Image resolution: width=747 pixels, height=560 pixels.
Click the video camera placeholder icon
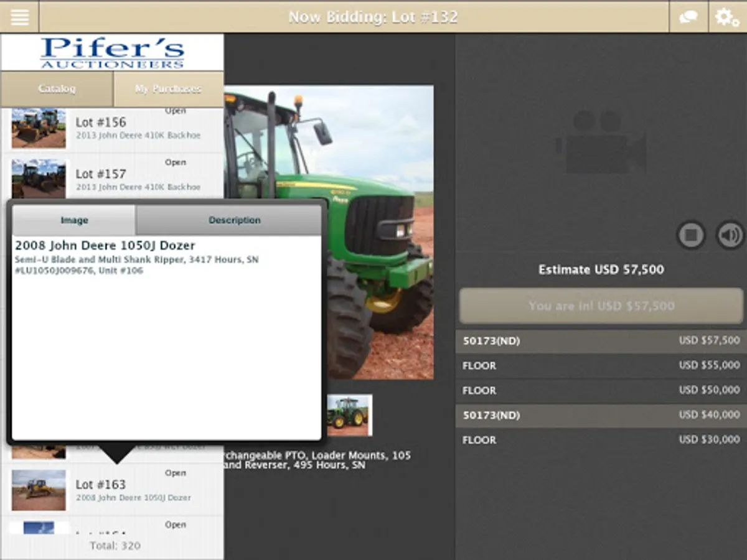(x=601, y=142)
